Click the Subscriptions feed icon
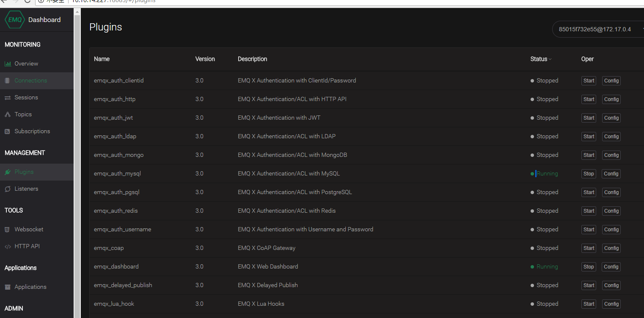Viewport: 644px width, 318px height. pyautogui.click(x=7, y=132)
